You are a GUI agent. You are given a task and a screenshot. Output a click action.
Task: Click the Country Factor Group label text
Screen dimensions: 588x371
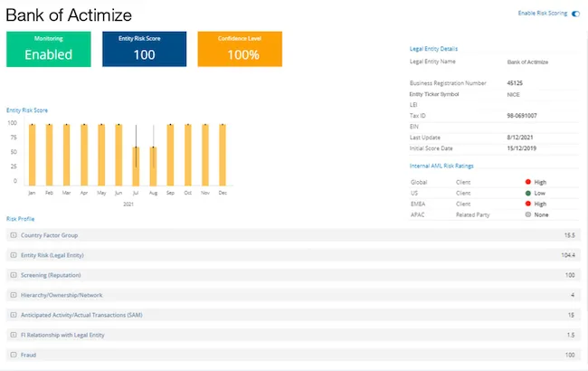click(x=49, y=235)
